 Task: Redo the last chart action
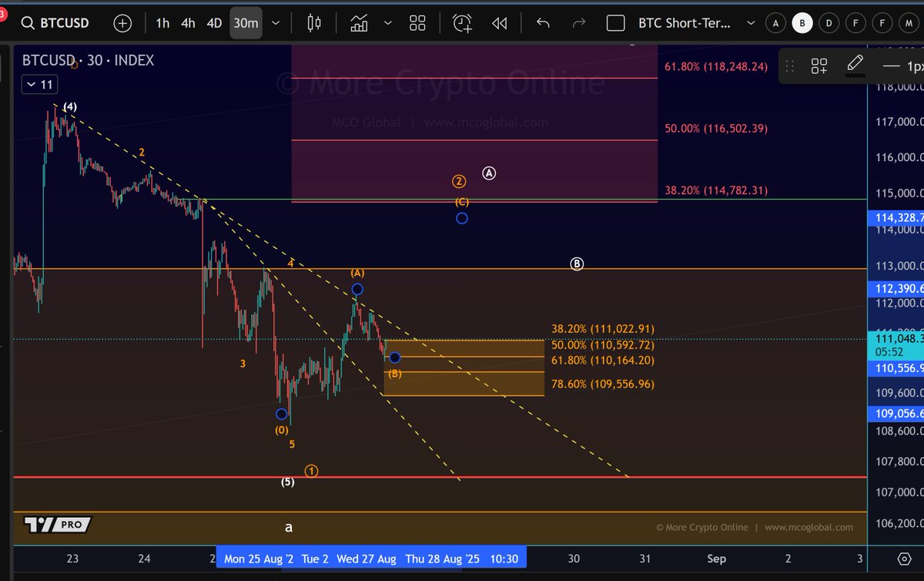(x=578, y=23)
